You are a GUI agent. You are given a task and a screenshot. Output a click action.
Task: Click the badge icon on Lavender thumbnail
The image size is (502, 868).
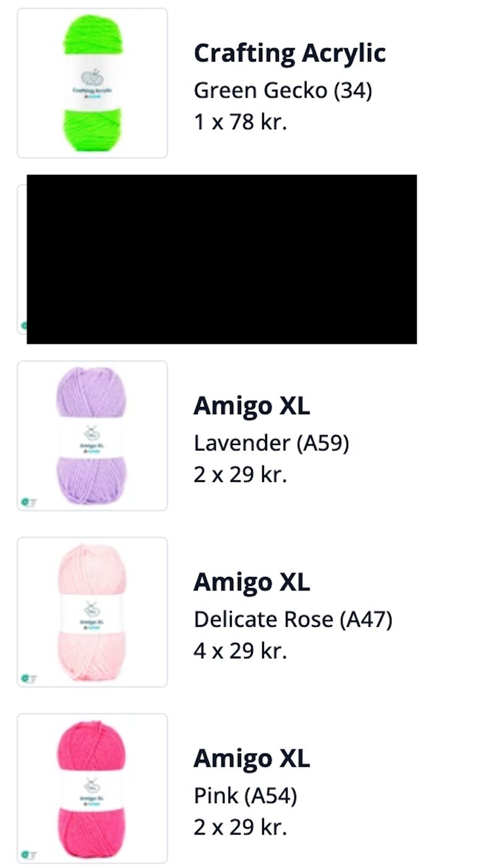[28, 502]
